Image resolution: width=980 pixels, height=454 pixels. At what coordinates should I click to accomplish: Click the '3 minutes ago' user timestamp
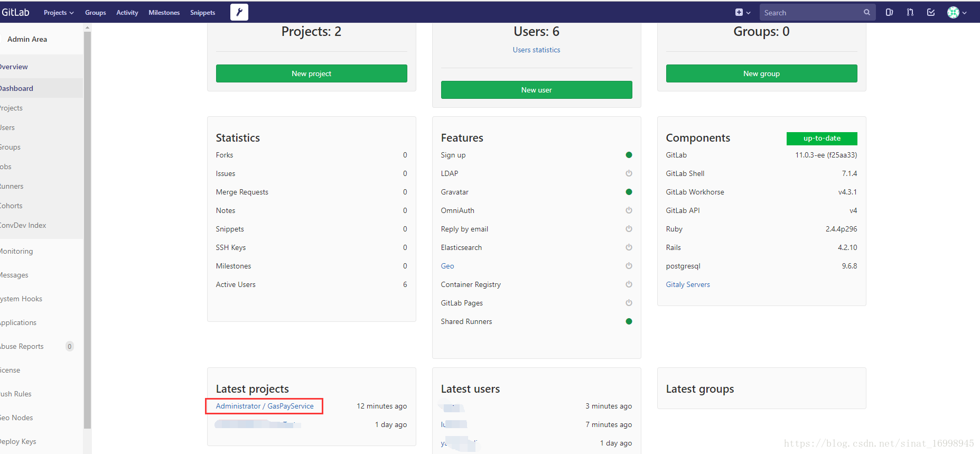coord(609,406)
